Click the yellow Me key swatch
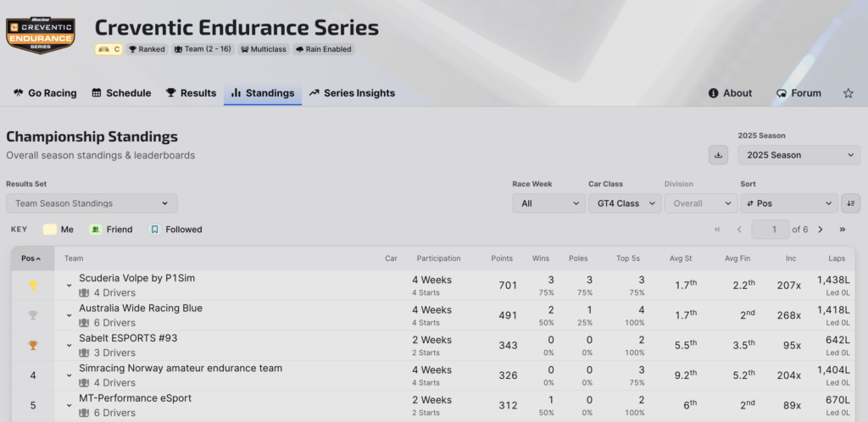This screenshot has width=868, height=422. 50,230
